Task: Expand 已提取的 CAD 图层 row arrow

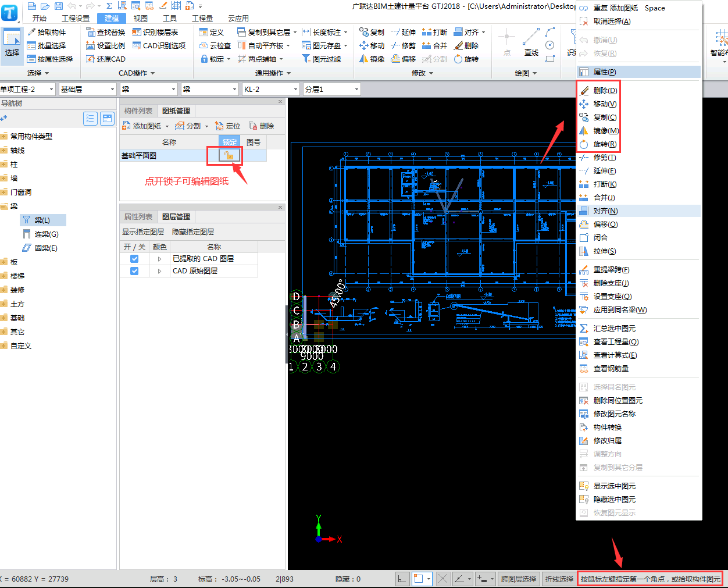Action: 159,259
